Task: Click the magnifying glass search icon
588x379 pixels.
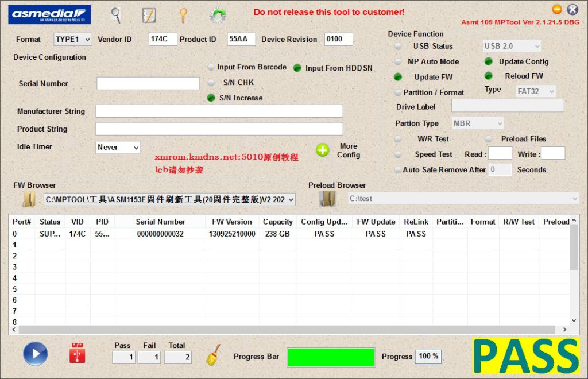Action: (x=116, y=15)
